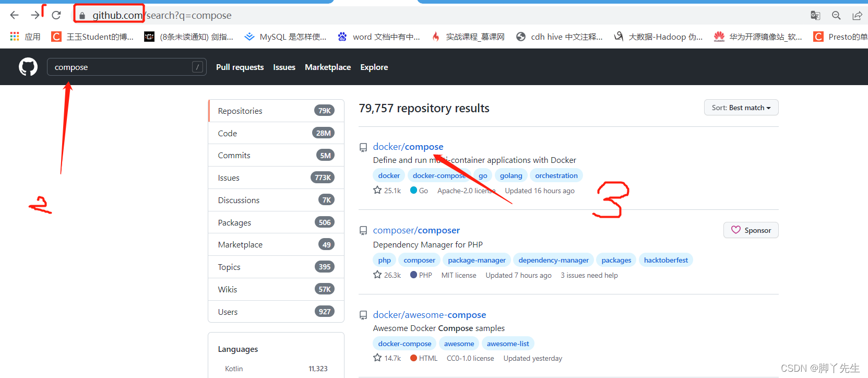Open Explore in the GitHub header
The width and height of the screenshot is (868, 378).
point(374,67)
